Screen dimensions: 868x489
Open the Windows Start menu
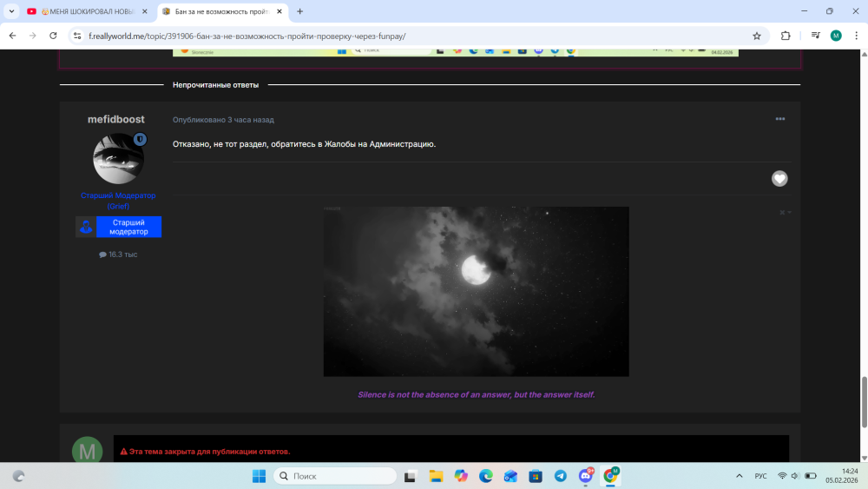click(259, 476)
